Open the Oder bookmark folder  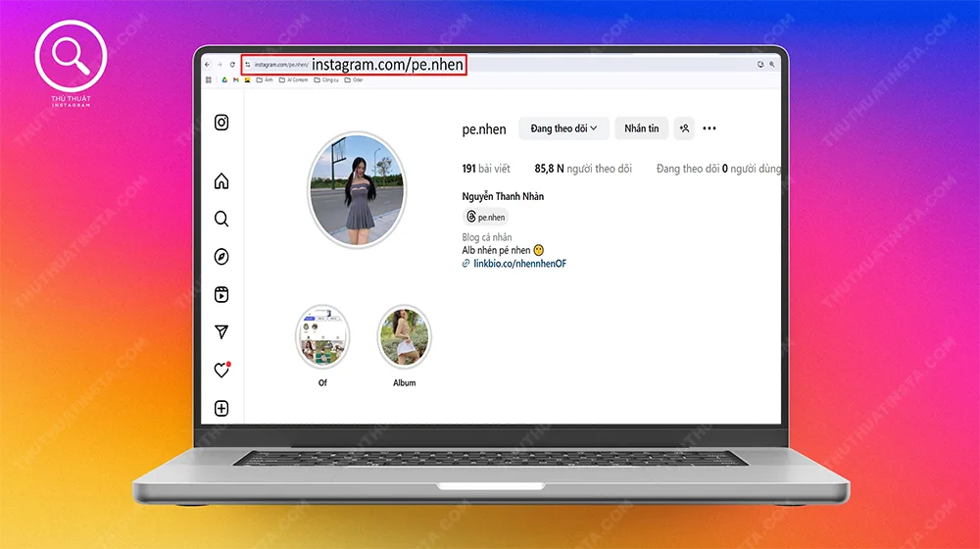click(354, 80)
